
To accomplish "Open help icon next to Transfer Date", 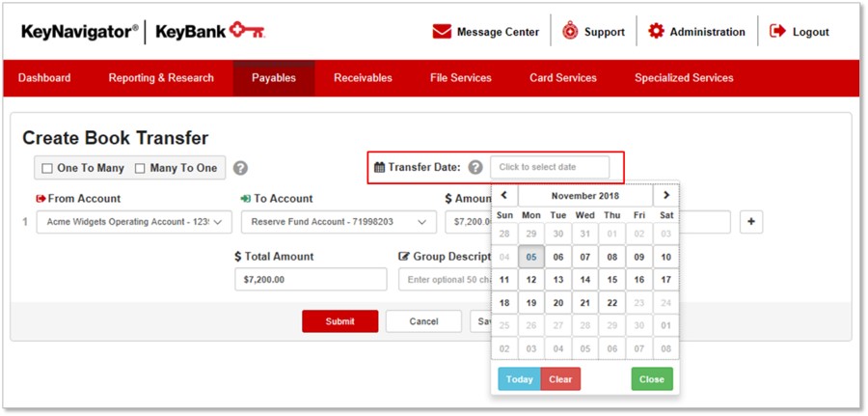I will coord(475,167).
